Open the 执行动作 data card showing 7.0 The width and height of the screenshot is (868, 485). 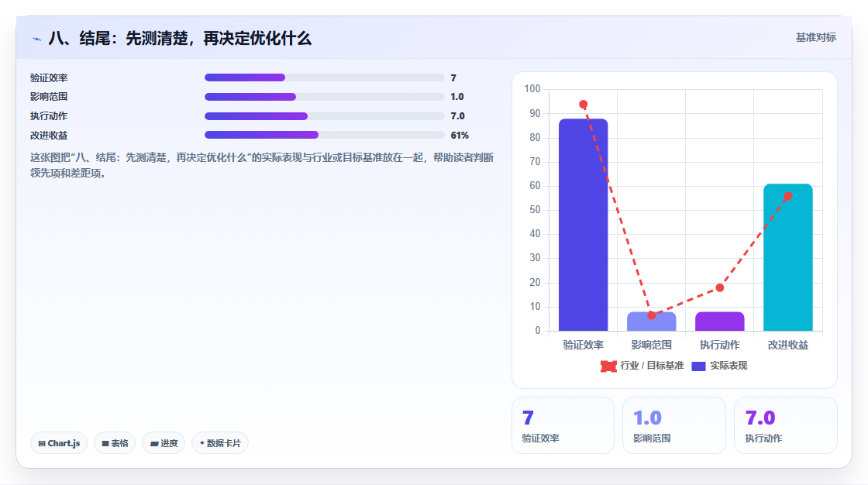786,425
